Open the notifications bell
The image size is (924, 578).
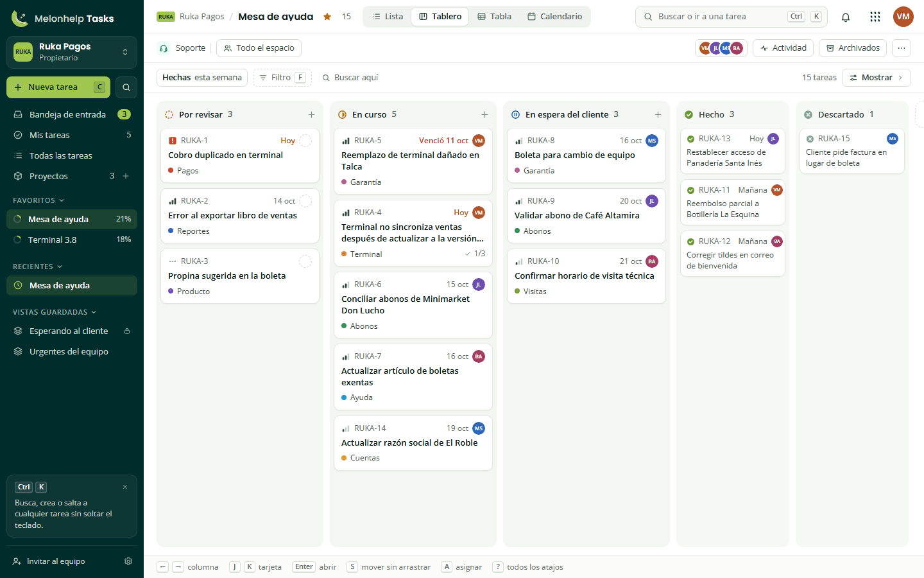tap(846, 17)
